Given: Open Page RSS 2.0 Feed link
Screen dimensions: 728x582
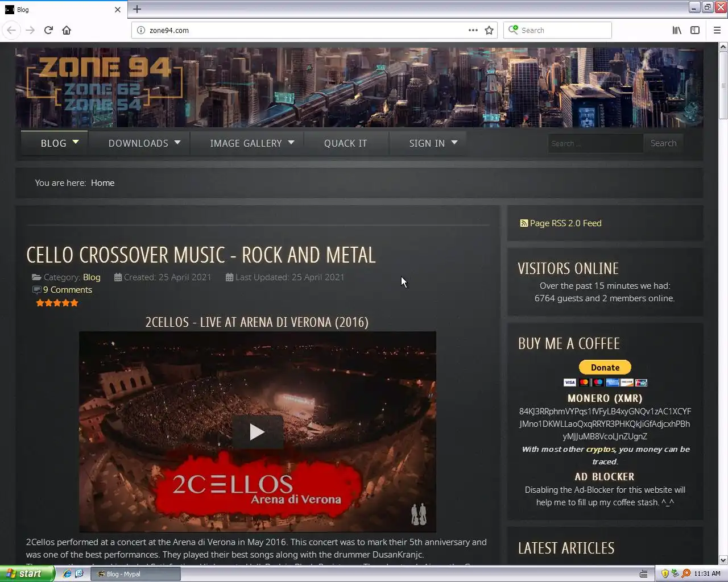Looking at the screenshot, I should tap(566, 223).
